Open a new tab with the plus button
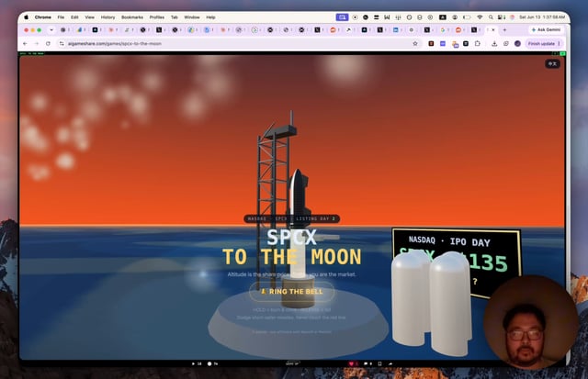This screenshot has width=588, height=379. pos(504,29)
